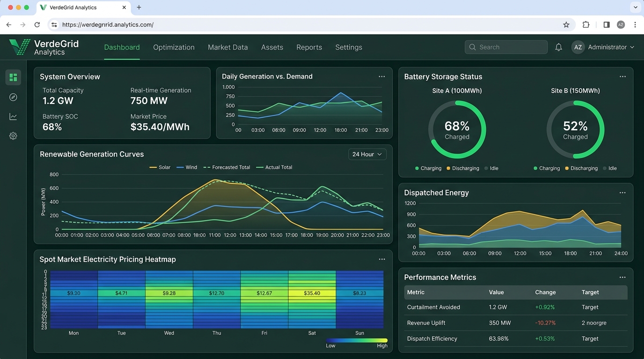
Task: Open the AZ user avatar
Action: pyautogui.click(x=578, y=47)
